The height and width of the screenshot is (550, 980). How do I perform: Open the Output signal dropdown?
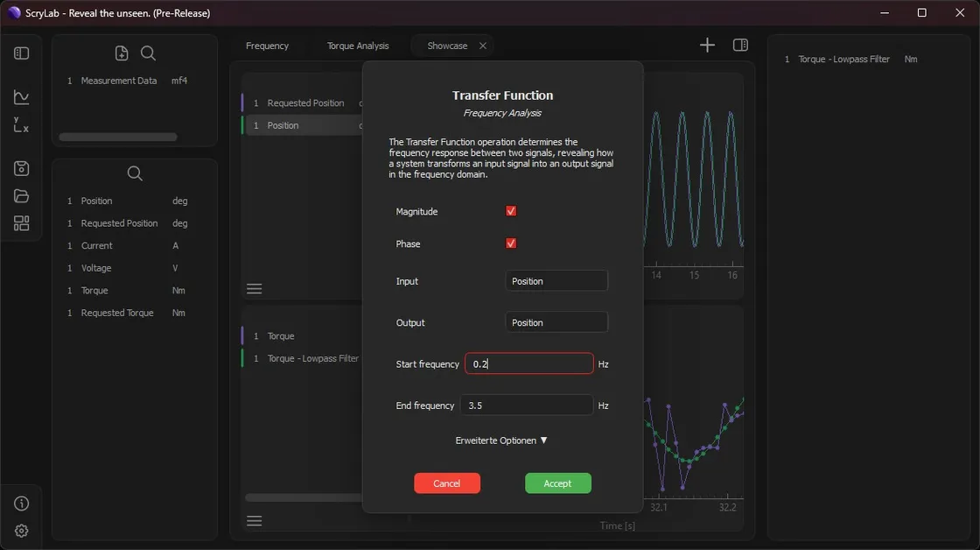(x=556, y=322)
